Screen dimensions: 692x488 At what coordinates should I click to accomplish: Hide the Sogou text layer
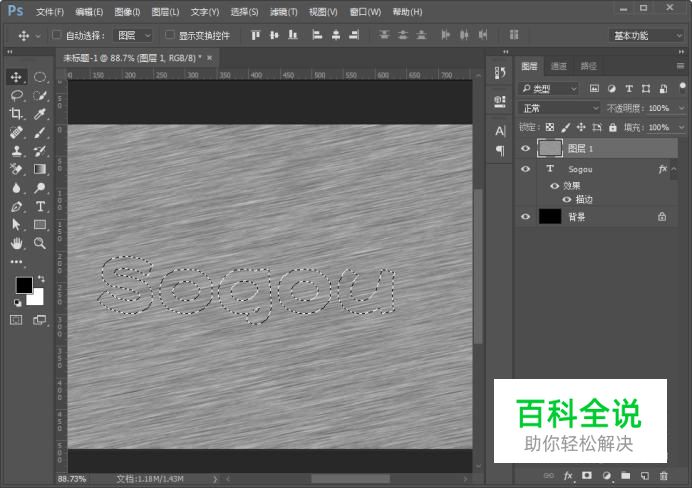tap(525, 169)
